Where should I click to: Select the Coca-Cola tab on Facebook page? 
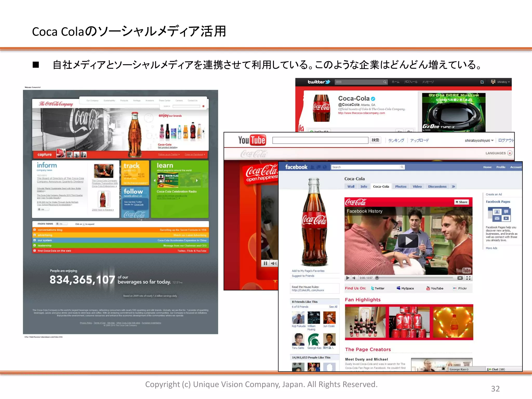(381, 187)
